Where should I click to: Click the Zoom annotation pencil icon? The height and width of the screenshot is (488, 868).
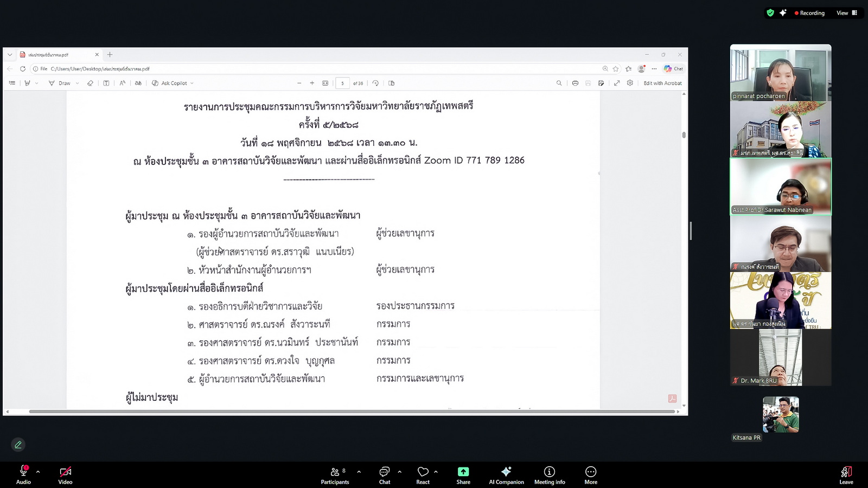18,445
